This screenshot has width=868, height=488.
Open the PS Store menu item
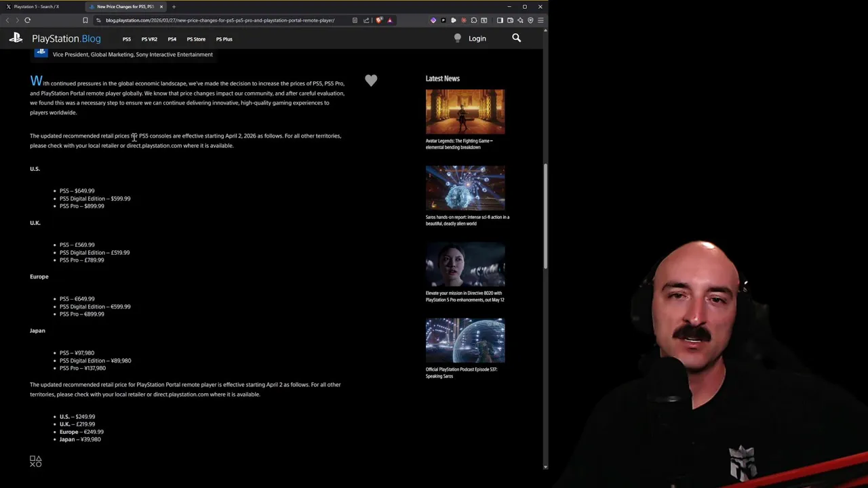coord(196,39)
